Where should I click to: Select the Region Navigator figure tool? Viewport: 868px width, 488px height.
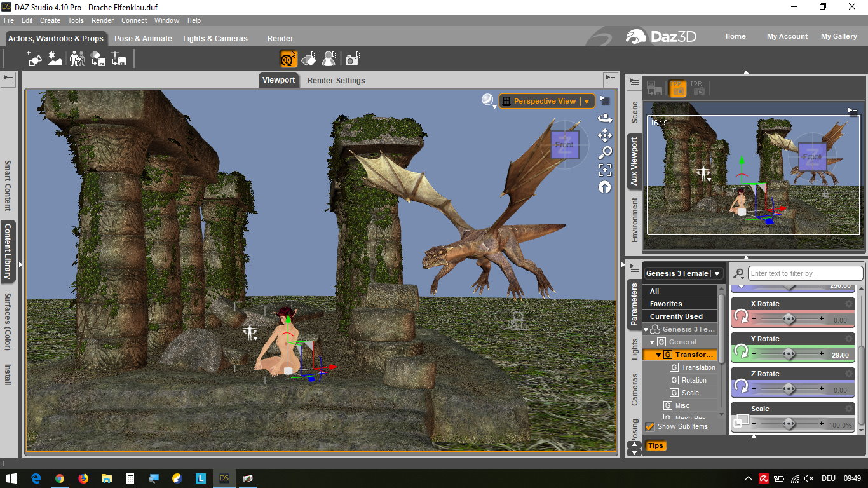[329, 59]
